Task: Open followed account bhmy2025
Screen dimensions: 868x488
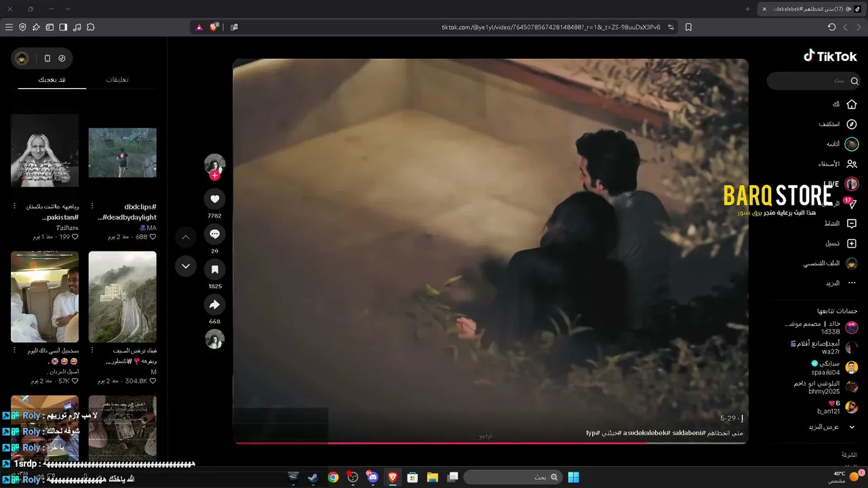Action: tap(825, 387)
